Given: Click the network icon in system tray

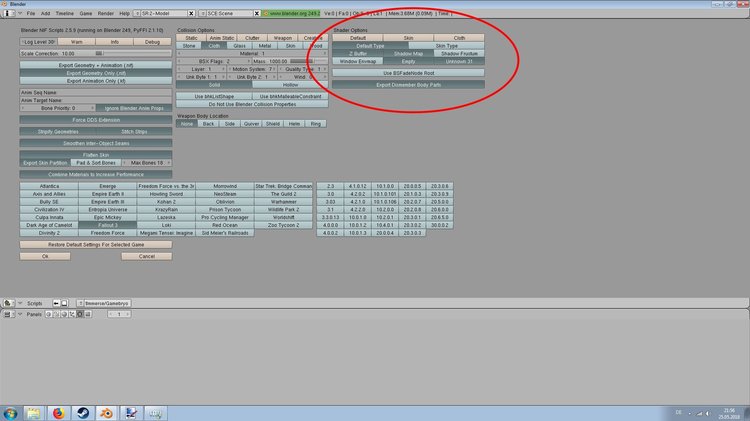Looking at the screenshot, I should point(699,413).
